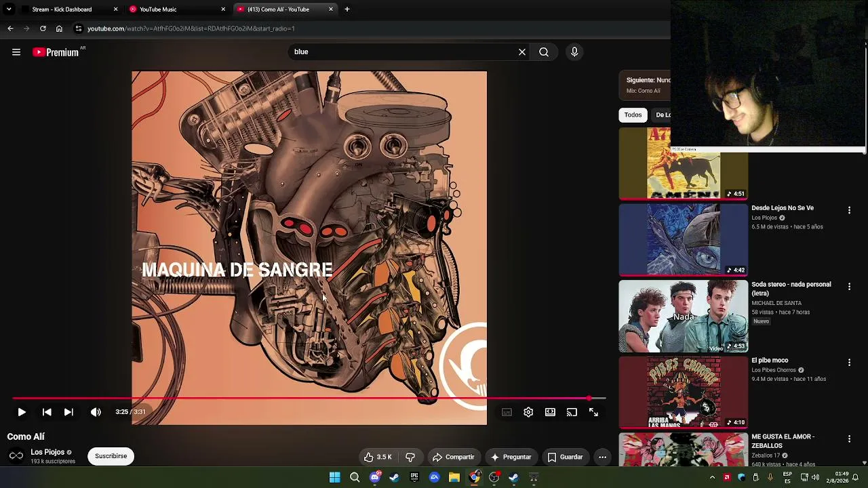The image size is (868, 488).
Task: Play the paused Como Alí video
Action: 22,412
